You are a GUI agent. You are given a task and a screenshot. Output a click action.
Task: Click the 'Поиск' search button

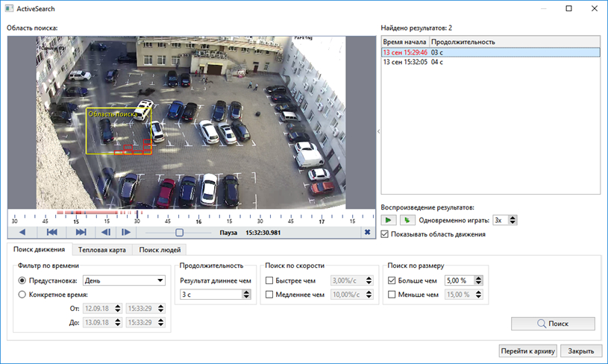pyautogui.click(x=552, y=324)
